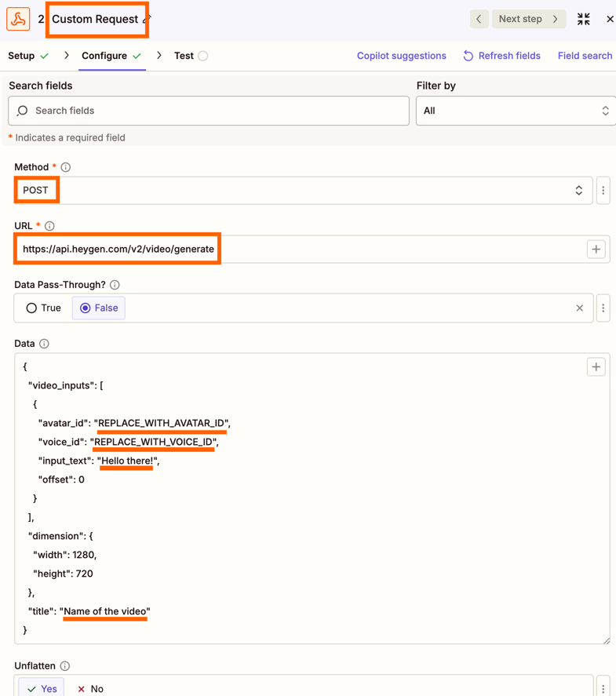Switch to the Test tab

[184, 56]
